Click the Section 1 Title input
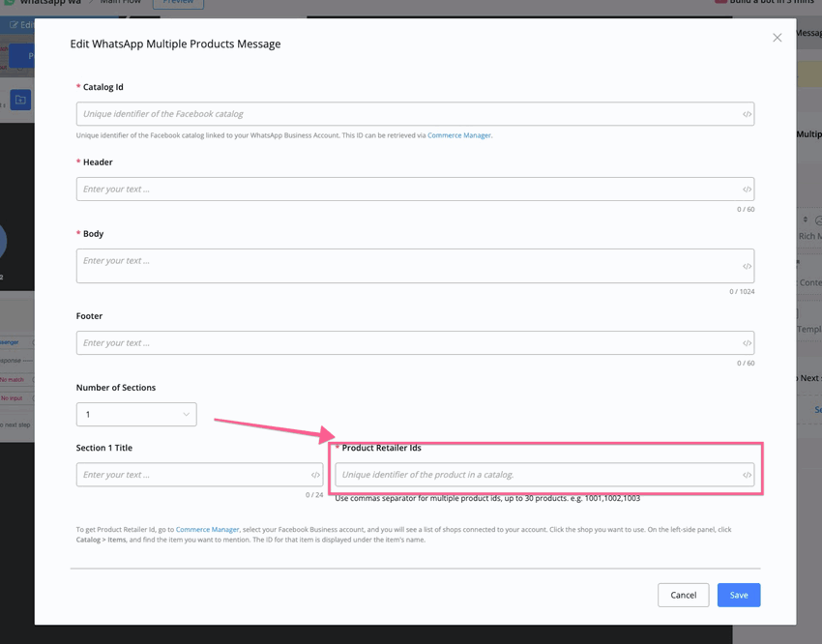 tap(193, 475)
